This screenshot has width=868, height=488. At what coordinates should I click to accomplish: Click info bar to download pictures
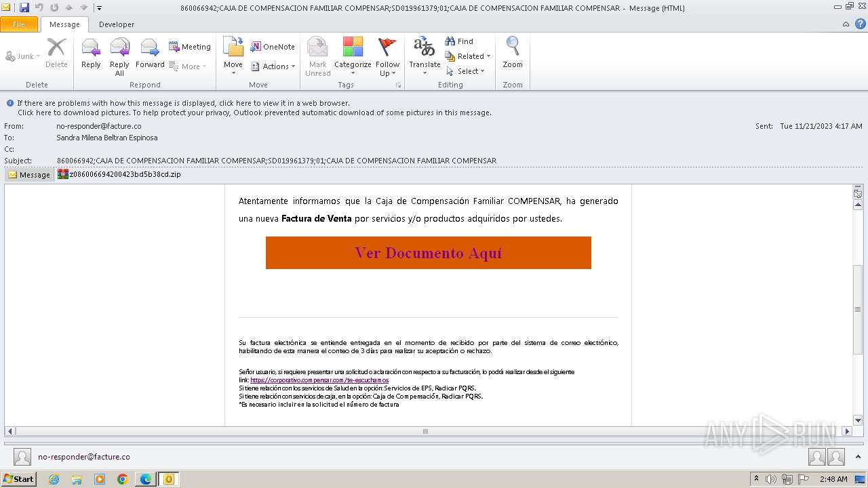(x=254, y=113)
